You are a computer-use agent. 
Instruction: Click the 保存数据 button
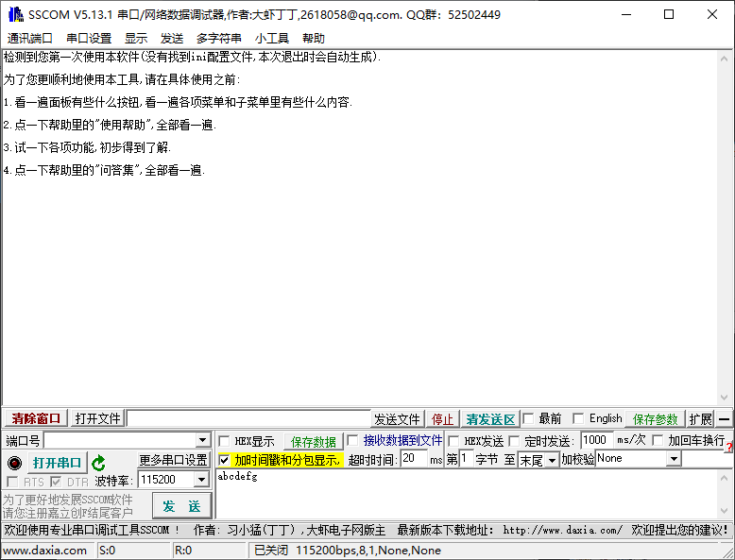[313, 441]
